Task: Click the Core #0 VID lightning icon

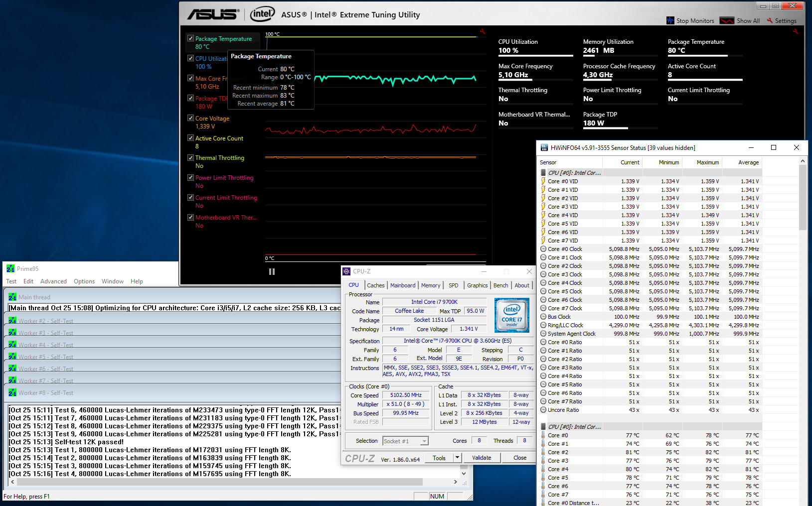Action: (x=543, y=181)
